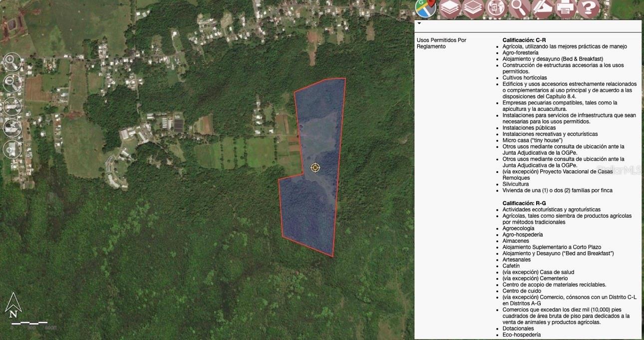Click the bottom-most circular map control on left

(11, 149)
